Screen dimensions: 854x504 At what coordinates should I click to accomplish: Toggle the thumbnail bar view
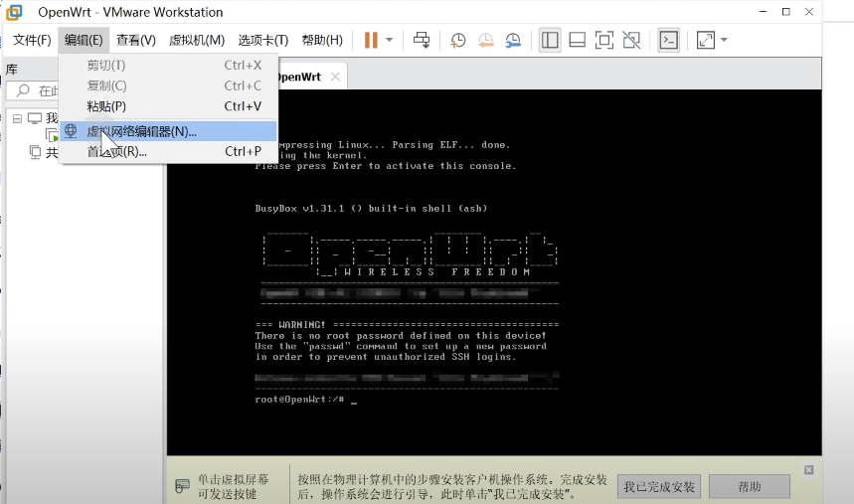pyautogui.click(x=577, y=40)
